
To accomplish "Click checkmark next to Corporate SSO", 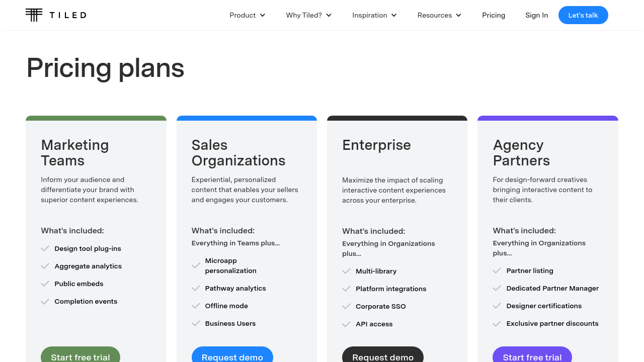I will point(347,306).
